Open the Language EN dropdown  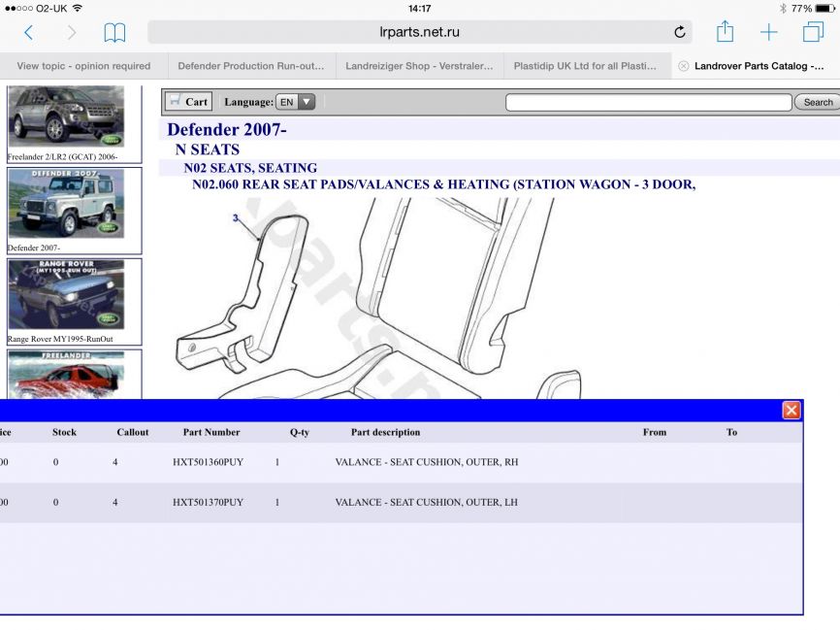point(295,102)
